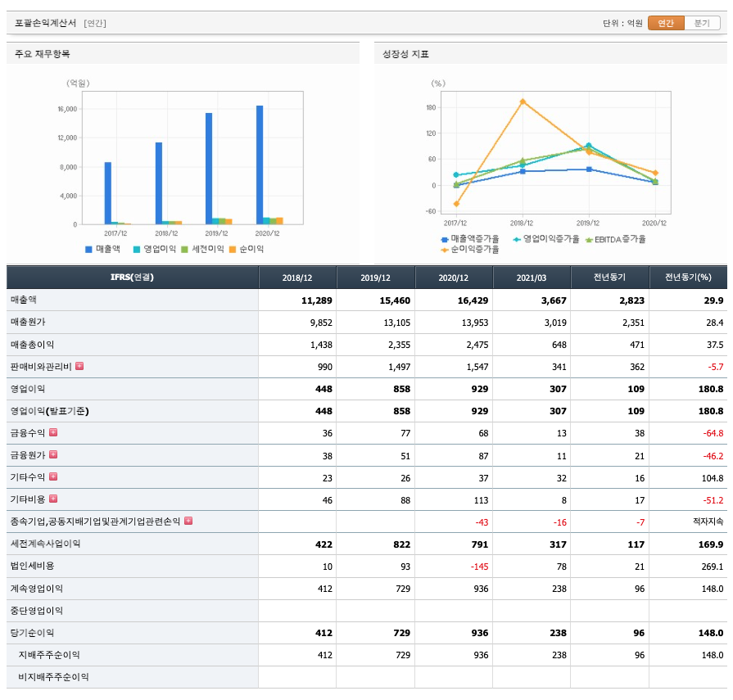This screenshot has height=700, width=733.
Task: Click the 13,953 매출원가 value
Action: (474, 323)
